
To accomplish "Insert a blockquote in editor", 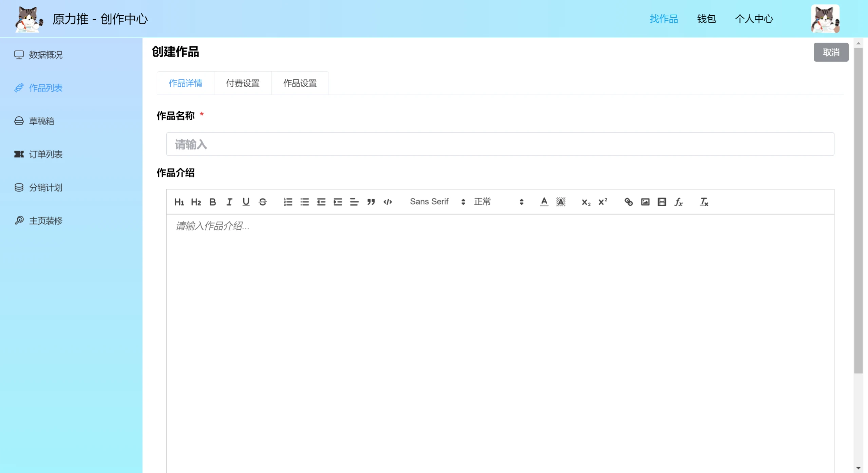I will (x=371, y=202).
